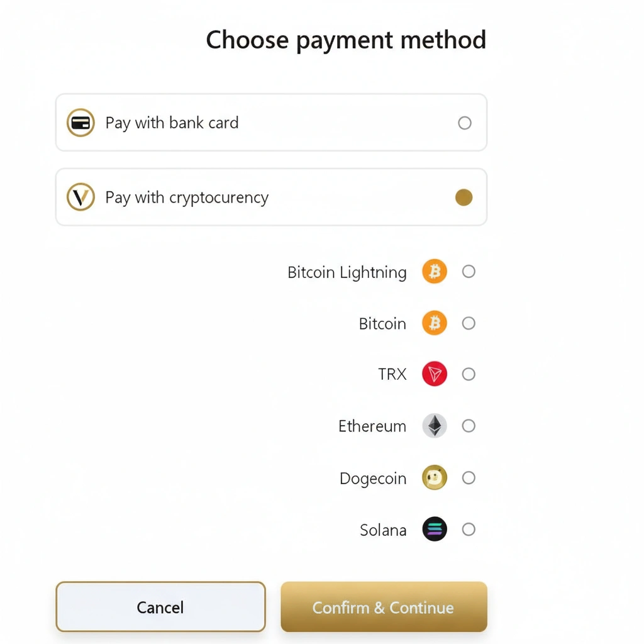Click the Solana black logo icon
644x644 pixels.
(x=434, y=529)
